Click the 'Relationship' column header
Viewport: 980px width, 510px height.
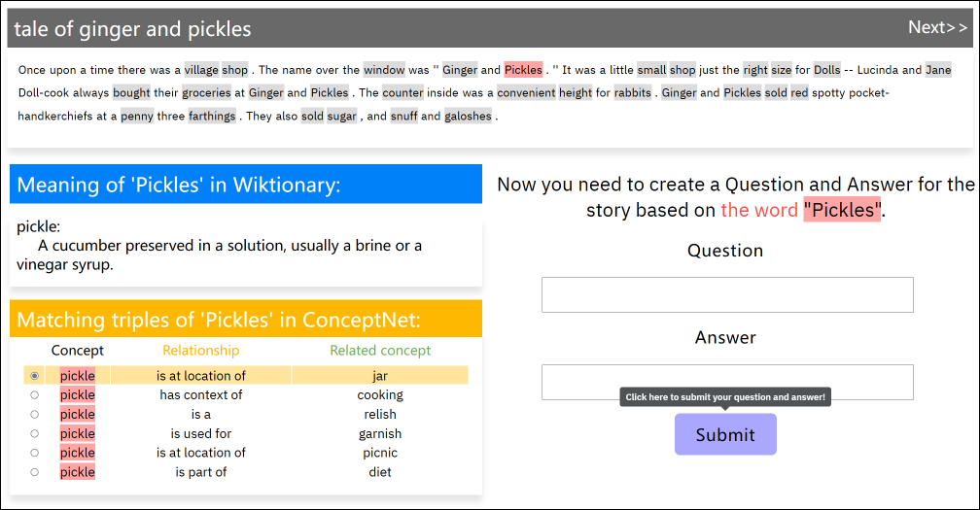(x=200, y=351)
